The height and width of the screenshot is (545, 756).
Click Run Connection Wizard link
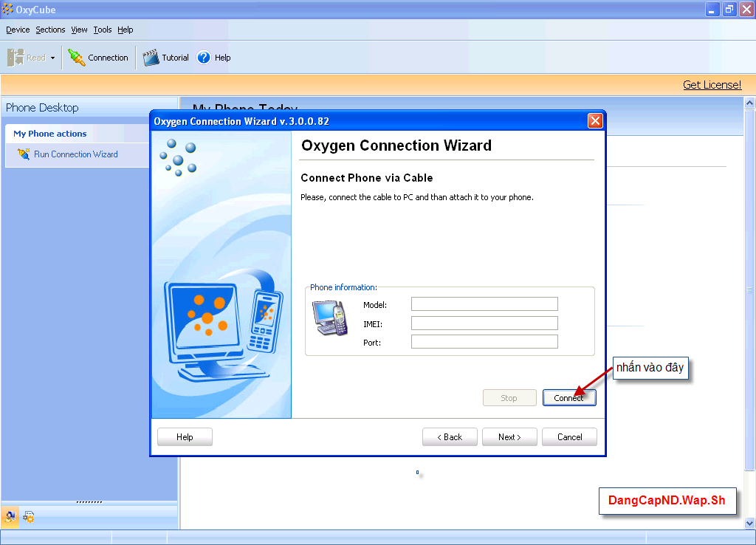pos(76,154)
